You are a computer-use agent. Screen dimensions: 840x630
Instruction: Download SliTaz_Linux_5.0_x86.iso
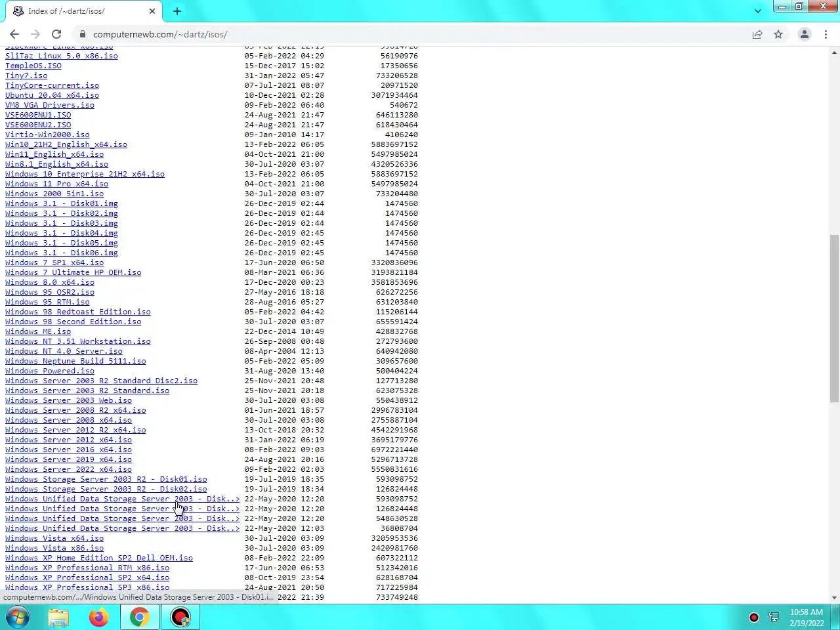[x=62, y=56]
